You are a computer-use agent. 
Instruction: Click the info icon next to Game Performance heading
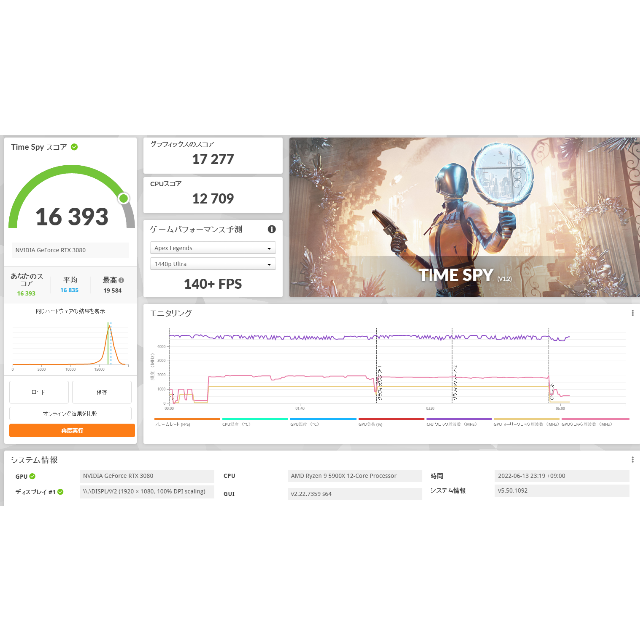tap(271, 229)
